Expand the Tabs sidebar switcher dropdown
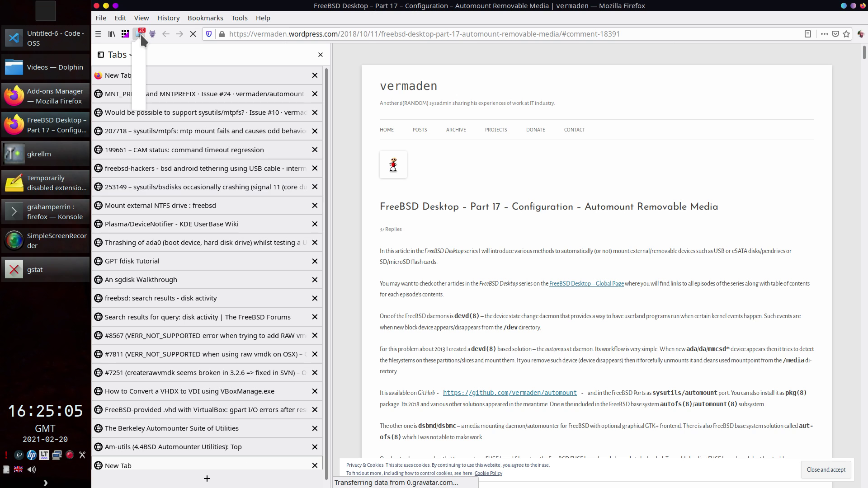 pyautogui.click(x=115, y=55)
